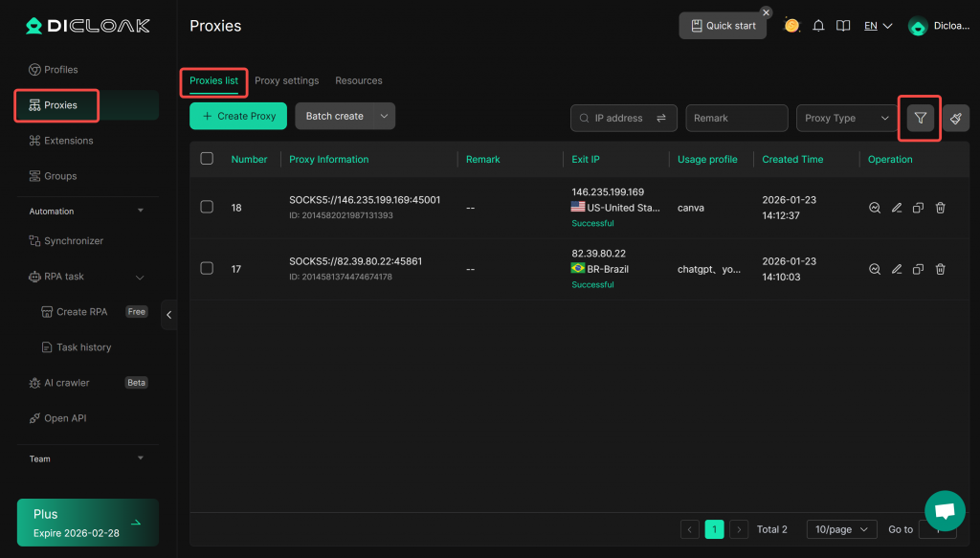Open the notifications bell
980x558 pixels.
tap(818, 26)
